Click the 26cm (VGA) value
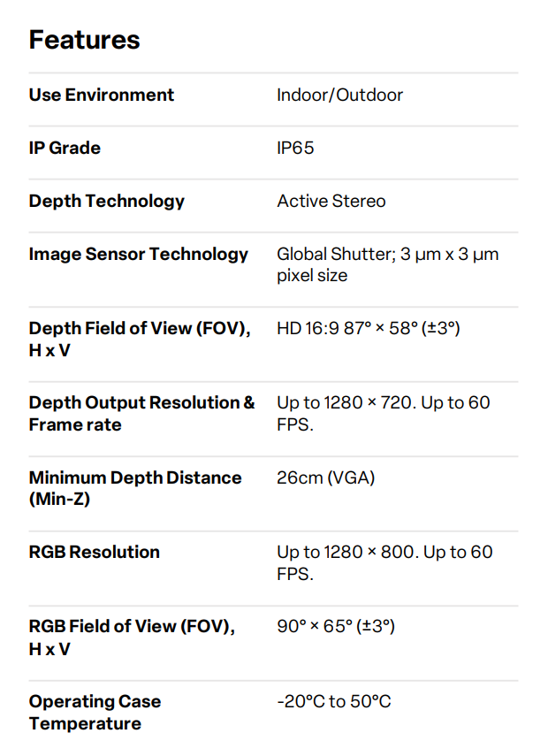 pyautogui.click(x=326, y=477)
